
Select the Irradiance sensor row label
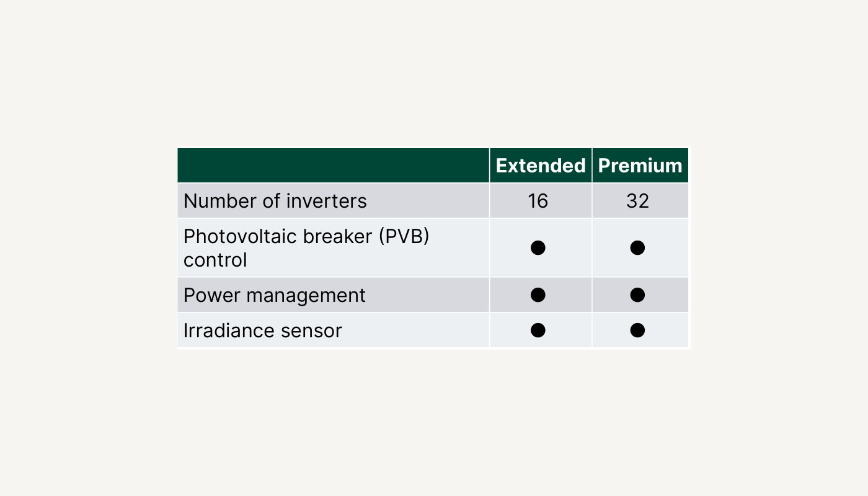[x=263, y=330]
